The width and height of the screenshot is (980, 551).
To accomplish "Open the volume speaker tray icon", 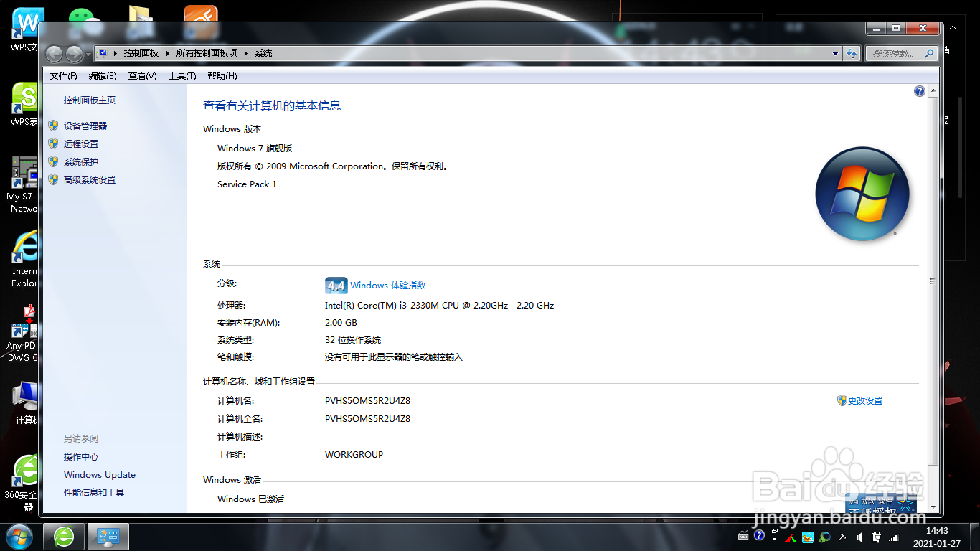I will (859, 537).
